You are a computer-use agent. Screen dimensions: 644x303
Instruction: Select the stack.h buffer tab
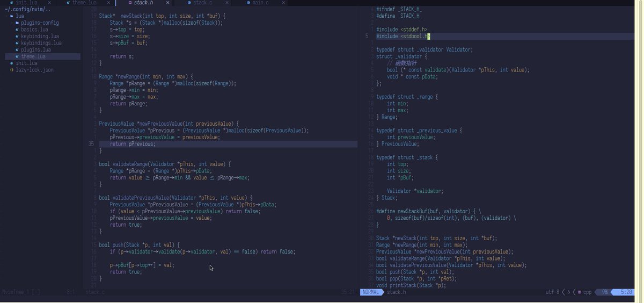tap(143, 3)
